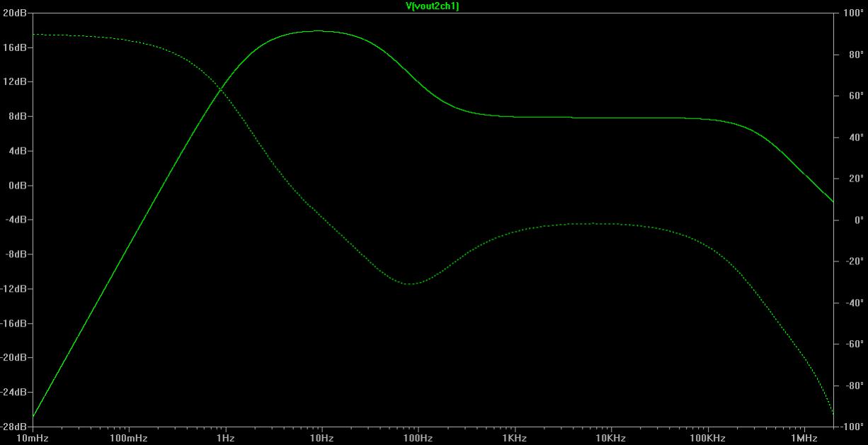Click the 10Hz frequency axis label
Image resolution: width=868 pixels, height=445 pixels.
pyautogui.click(x=322, y=439)
